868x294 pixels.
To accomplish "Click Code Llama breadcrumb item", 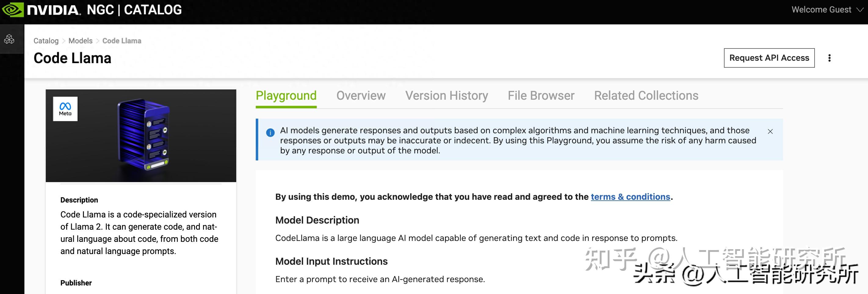I will pyautogui.click(x=122, y=41).
